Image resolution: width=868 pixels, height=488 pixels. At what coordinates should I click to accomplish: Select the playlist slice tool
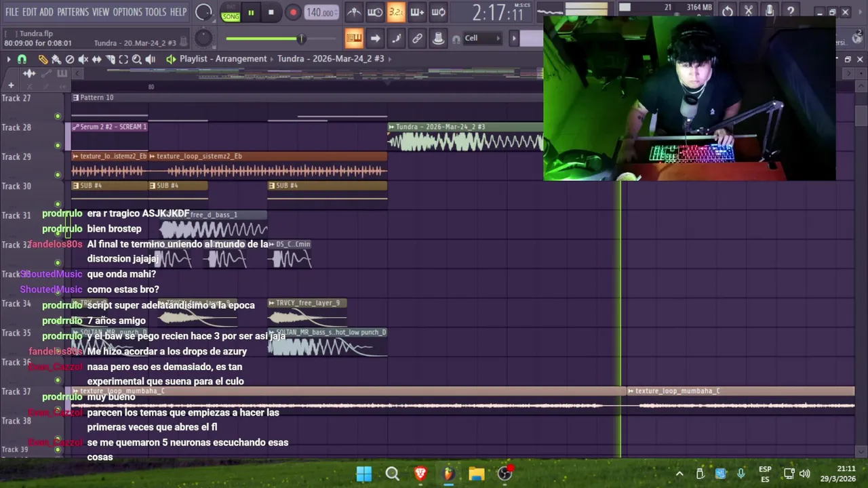pyautogui.click(x=110, y=59)
